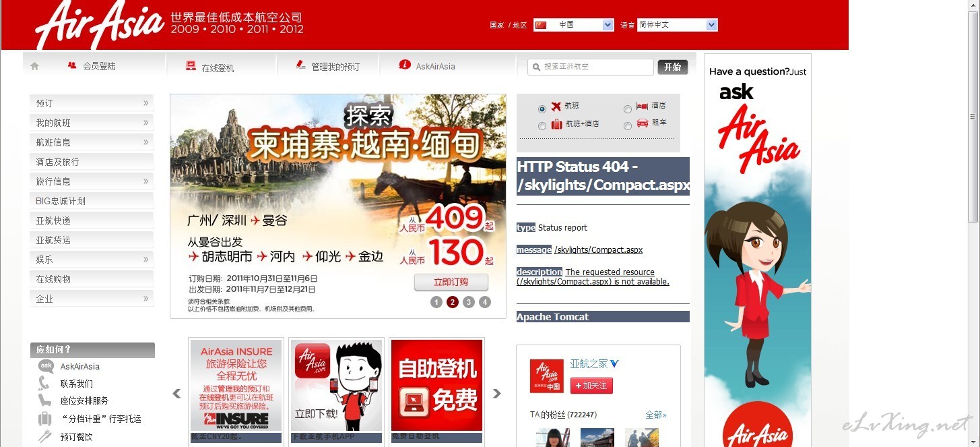Expand the 娱乐 sidebar menu

92,260
